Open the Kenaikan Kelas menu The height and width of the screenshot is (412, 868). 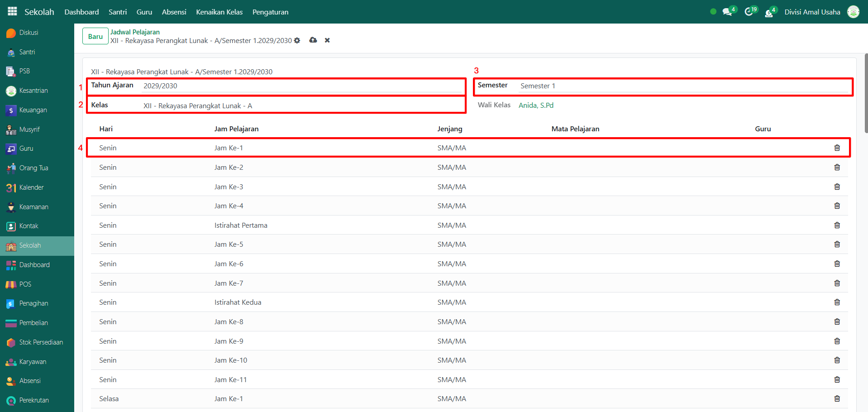click(x=219, y=12)
